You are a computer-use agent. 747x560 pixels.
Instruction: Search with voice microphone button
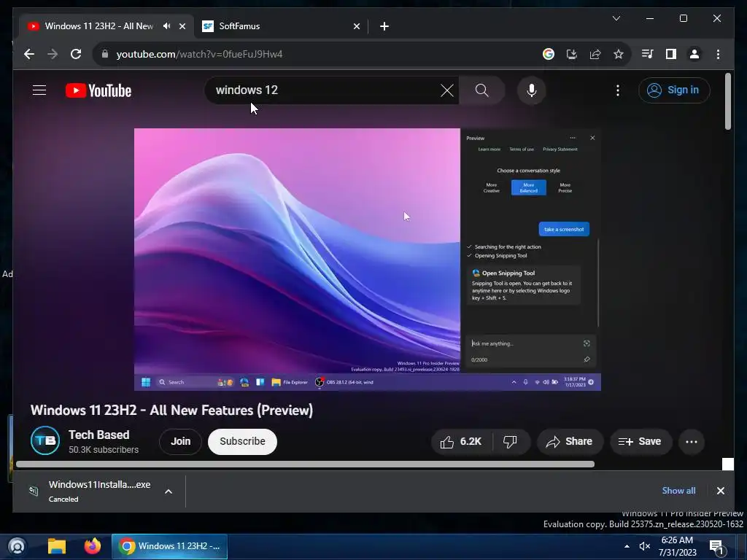532,90
